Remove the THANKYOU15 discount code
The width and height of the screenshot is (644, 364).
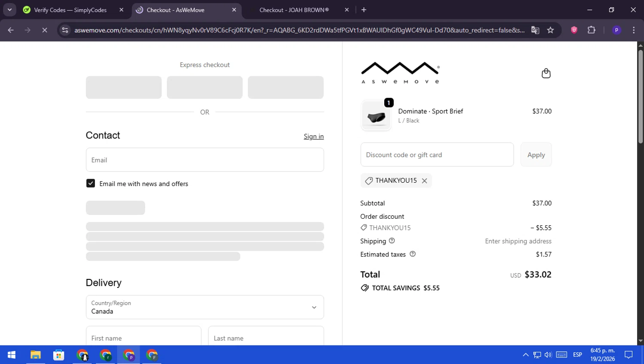(424, 181)
